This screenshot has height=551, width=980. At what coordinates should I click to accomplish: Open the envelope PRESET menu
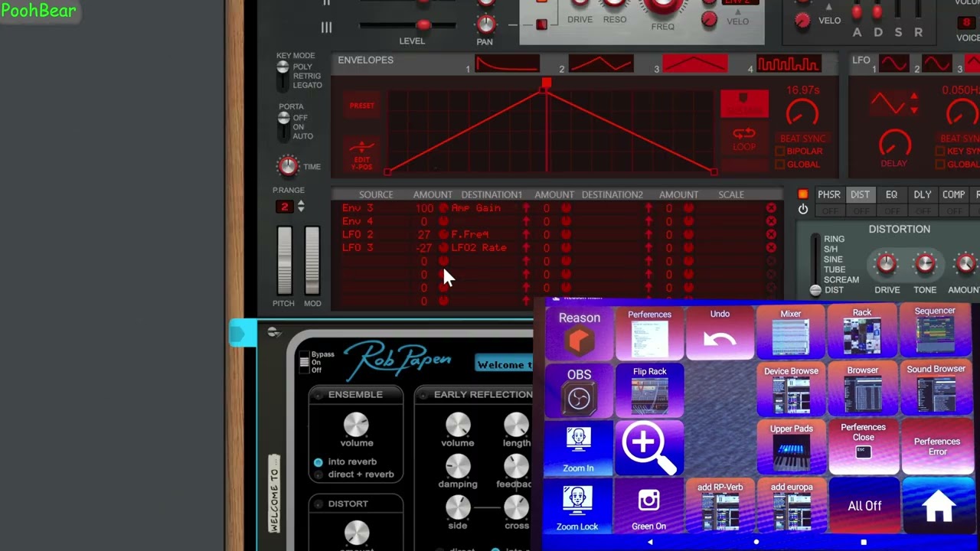point(362,106)
